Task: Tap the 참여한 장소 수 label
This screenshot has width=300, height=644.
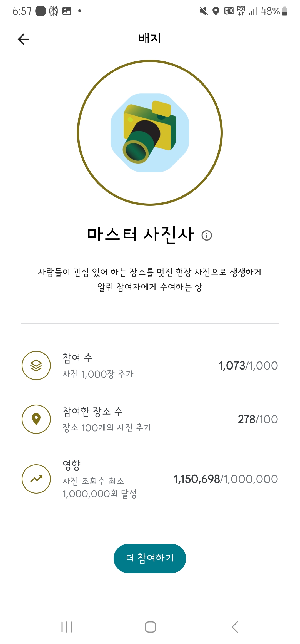Action: (x=92, y=411)
